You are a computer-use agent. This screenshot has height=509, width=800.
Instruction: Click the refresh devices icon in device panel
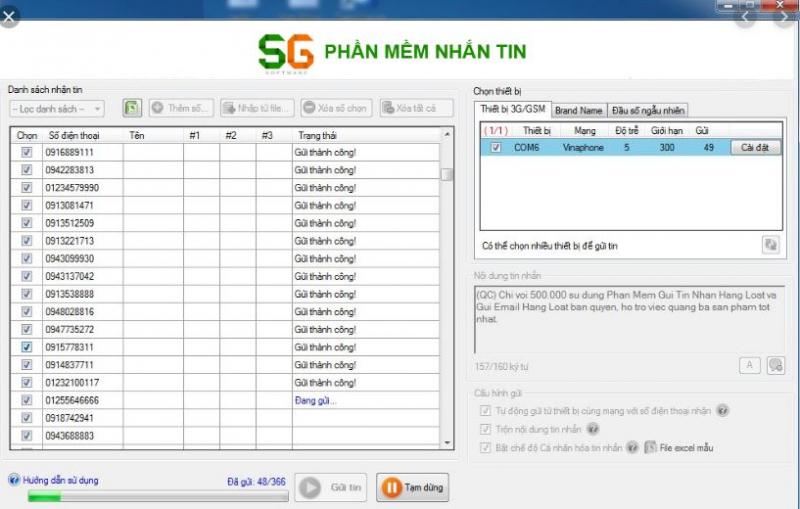[x=770, y=244]
